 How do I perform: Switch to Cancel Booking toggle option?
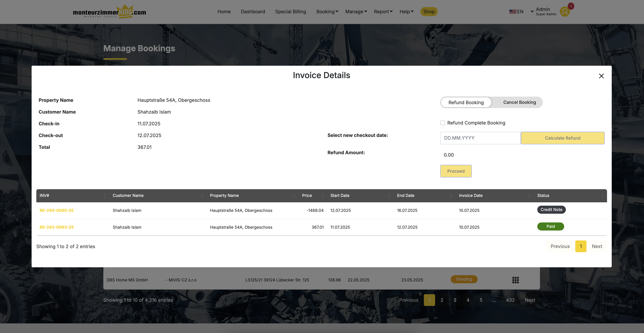tap(519, 102)
